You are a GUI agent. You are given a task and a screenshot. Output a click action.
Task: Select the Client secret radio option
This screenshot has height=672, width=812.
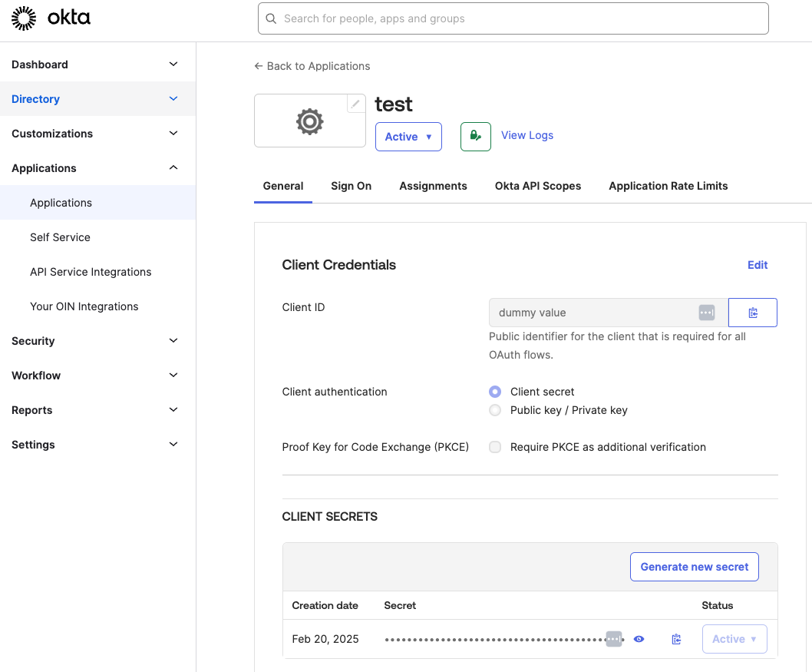[x=495, y=392]
